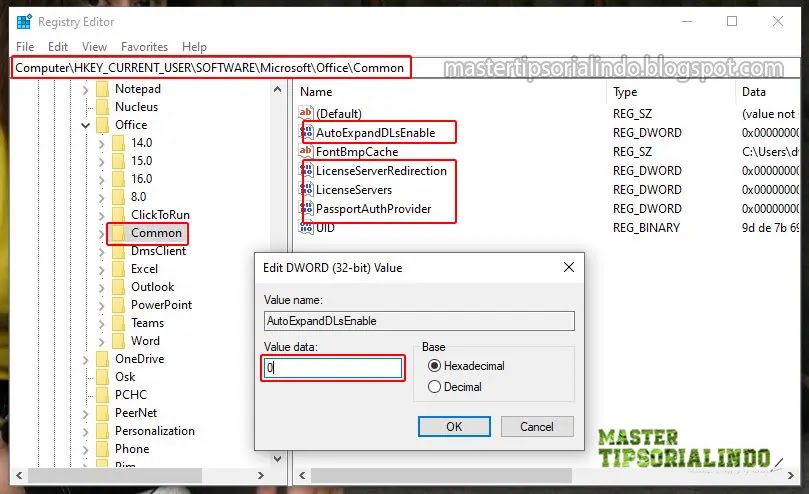Screen dimensions: 809x494
Task: Click the registry path address bar
Action: point(211,68)
